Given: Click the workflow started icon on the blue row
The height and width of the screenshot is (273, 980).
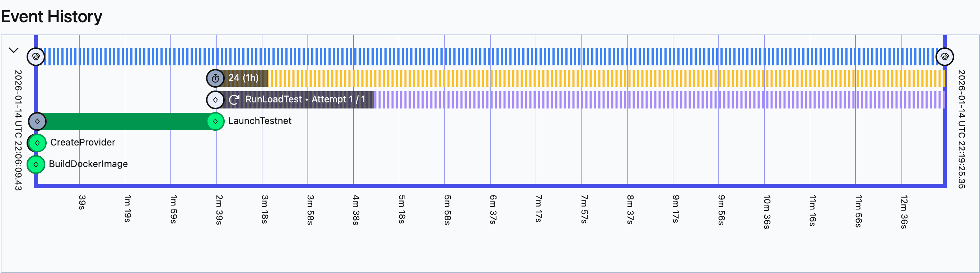Looking at the screenshot, I should (36, 57).
